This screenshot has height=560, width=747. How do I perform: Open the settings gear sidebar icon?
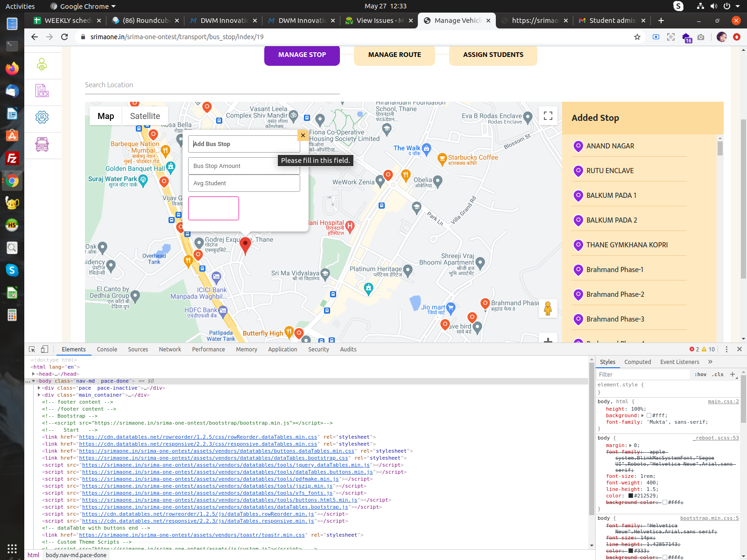tap(42, 117)
